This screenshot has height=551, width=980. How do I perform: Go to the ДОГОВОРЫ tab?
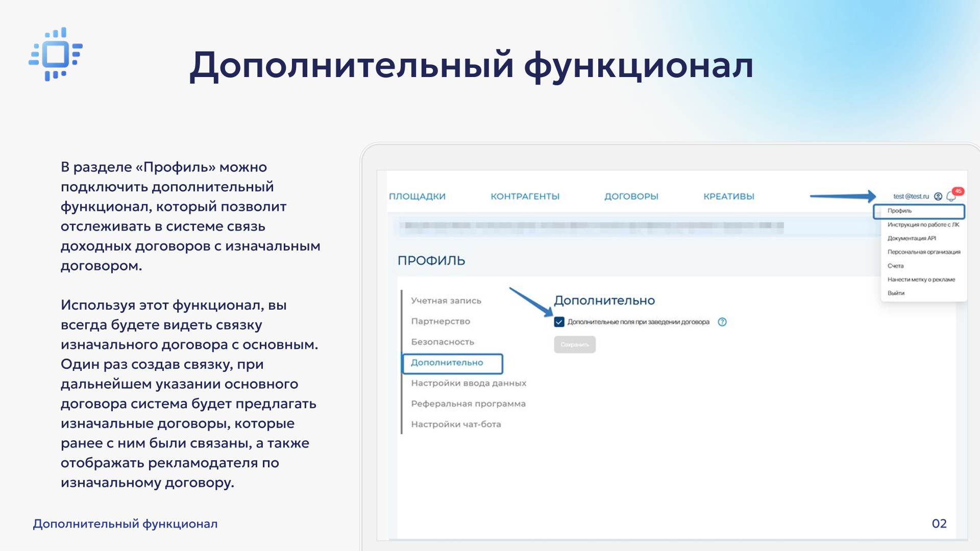[631, 196]
